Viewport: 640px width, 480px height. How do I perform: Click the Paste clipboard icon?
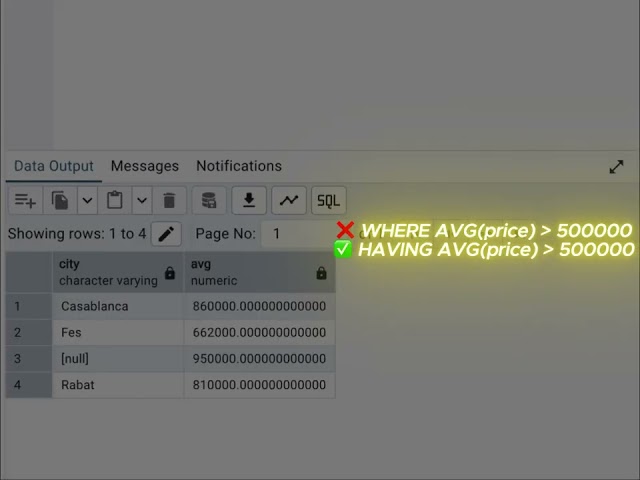pos(115,200)
